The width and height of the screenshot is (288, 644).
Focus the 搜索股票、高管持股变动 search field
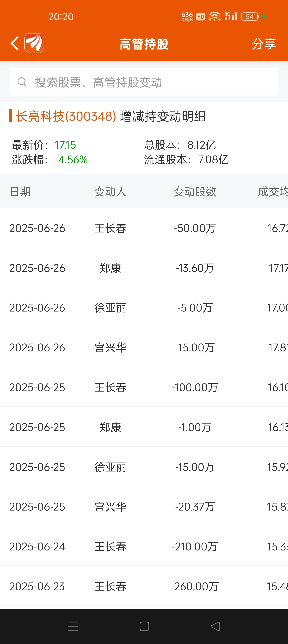pos(144,82)
